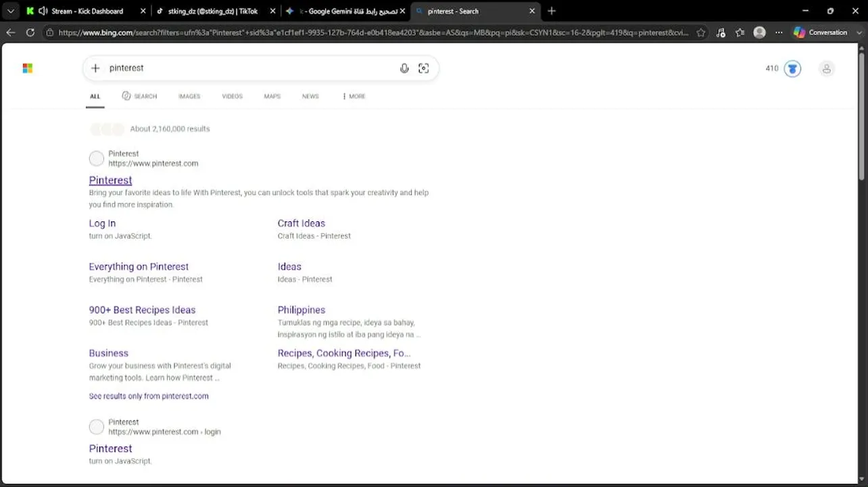Screen dimensions: 868x487
Task: Open the Log In sitelink
Action: (102, 223)
